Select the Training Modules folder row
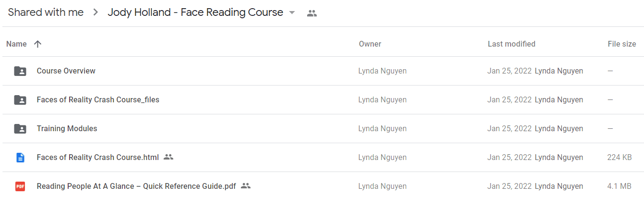Screen dimensions: 644x197 (322, 129)
